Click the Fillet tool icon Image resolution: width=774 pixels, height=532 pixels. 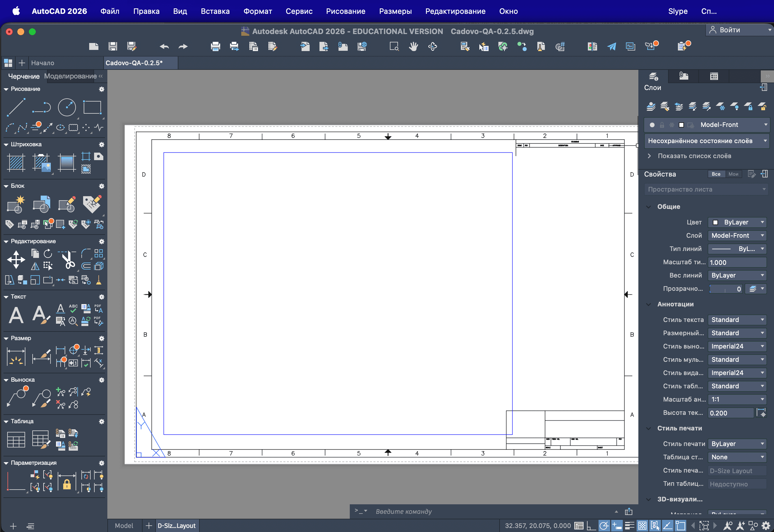click(x=86, y=253)
